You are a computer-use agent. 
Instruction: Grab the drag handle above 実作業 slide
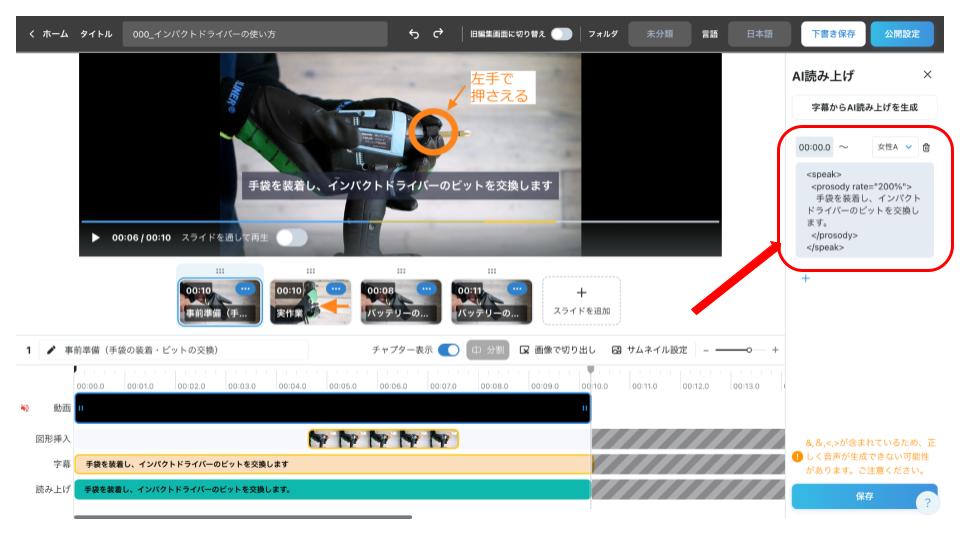310,271
